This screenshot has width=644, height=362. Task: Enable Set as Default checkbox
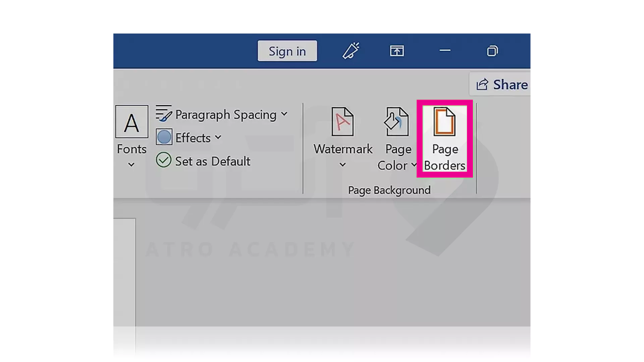point(164,161)
